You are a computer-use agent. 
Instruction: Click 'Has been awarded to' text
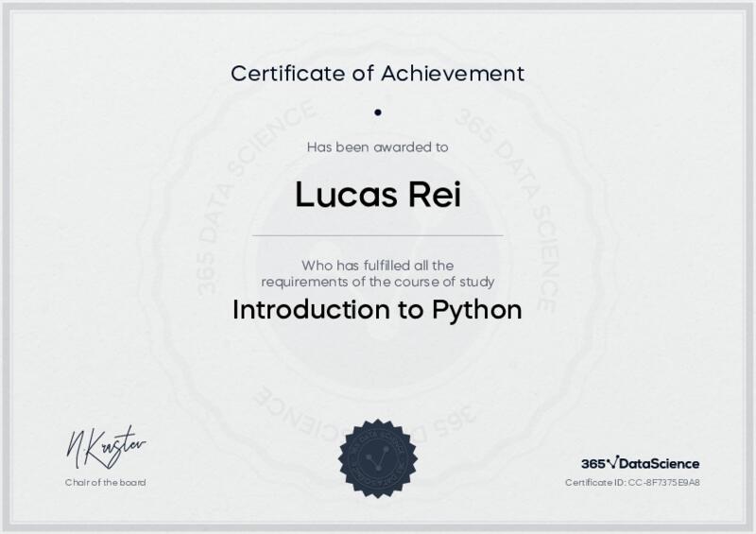point(377,147)
